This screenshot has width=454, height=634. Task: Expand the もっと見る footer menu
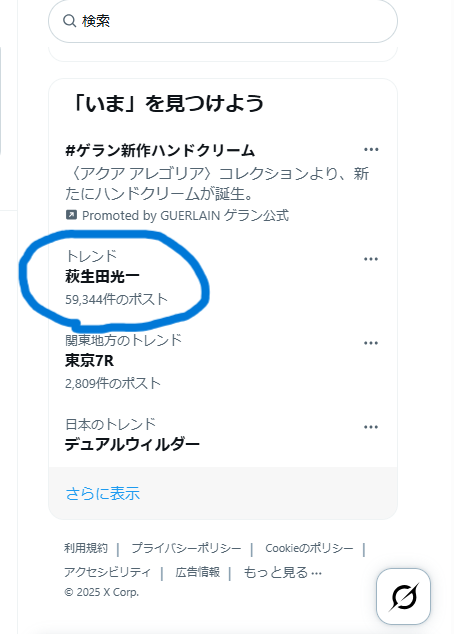(282, 573)
